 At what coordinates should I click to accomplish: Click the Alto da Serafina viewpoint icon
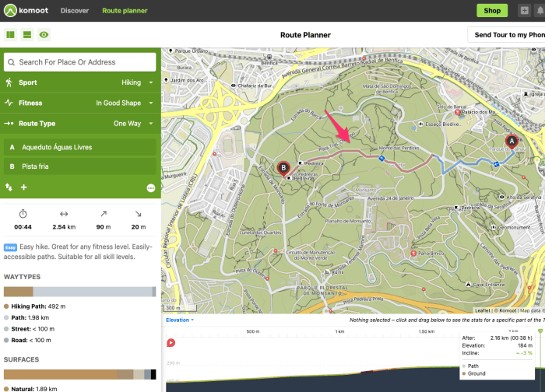501,197
